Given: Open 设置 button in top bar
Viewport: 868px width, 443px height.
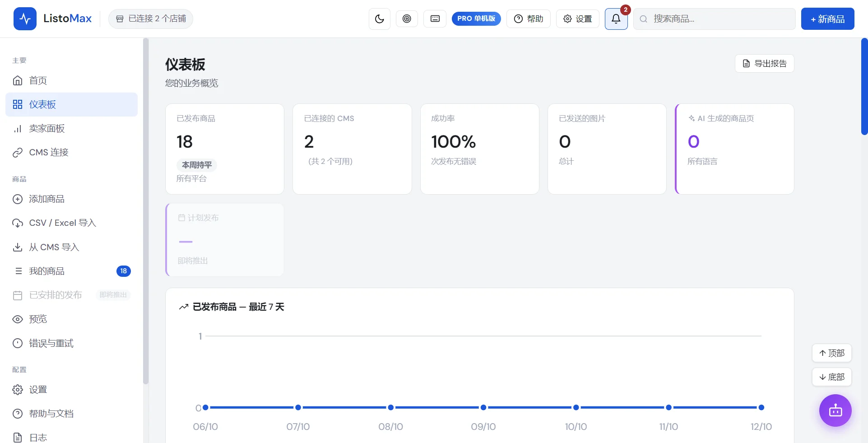Looking at the screenshot, I should point(578,19).
